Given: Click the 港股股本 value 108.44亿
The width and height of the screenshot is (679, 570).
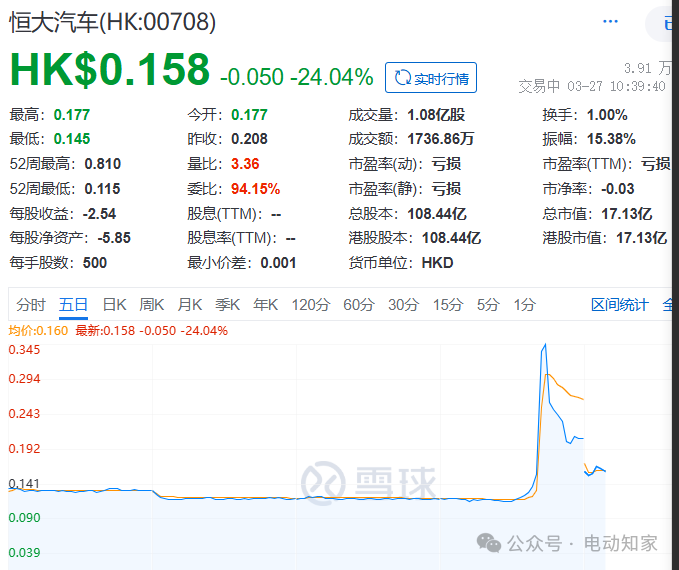Looking at the screenshot, I should tap(452, 238).
